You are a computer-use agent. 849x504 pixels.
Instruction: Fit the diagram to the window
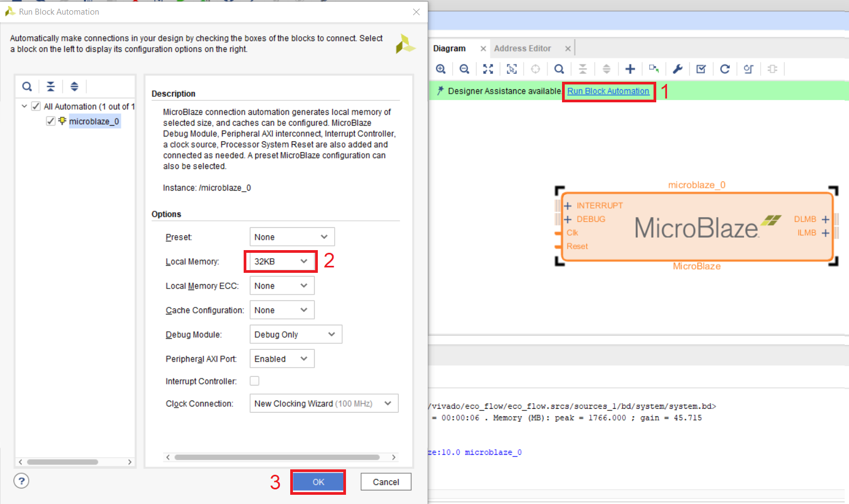point(488,69)
